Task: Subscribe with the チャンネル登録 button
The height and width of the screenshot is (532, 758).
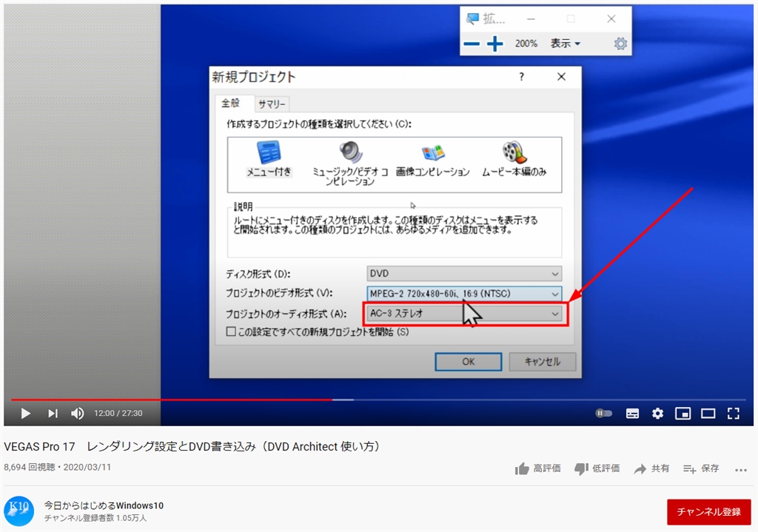Action: (x=708, y=512)
